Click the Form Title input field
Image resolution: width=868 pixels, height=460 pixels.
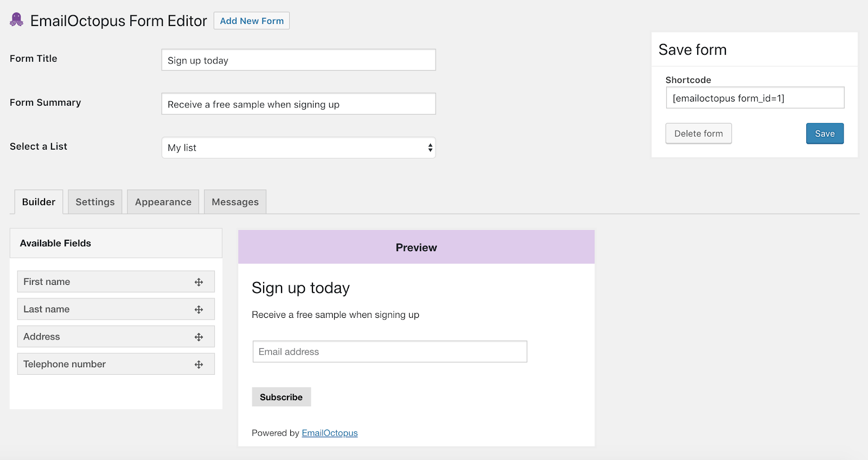pos(298,60)
